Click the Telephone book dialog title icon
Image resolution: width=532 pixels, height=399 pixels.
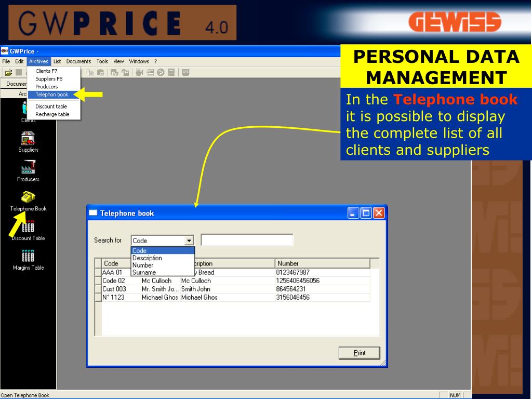click(x=93, y=213)
